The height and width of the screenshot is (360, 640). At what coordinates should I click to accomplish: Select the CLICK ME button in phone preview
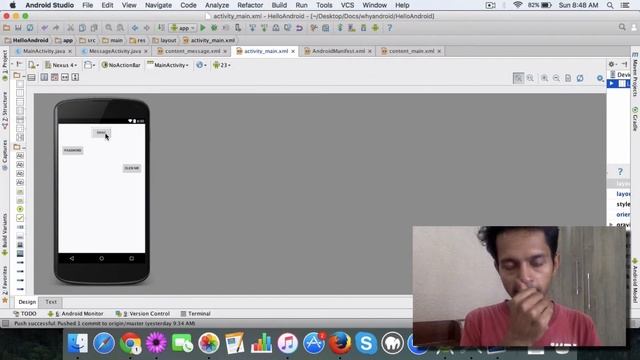(132, 168)
